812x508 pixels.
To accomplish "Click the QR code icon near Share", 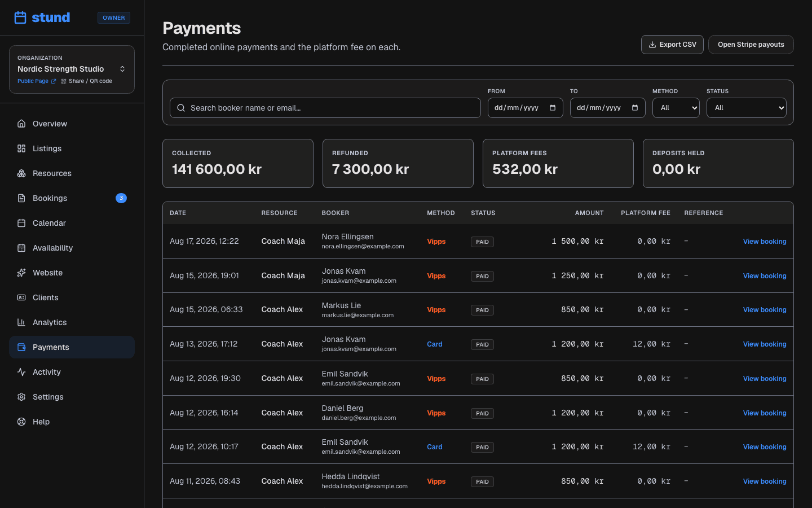I will click(64, 81).
